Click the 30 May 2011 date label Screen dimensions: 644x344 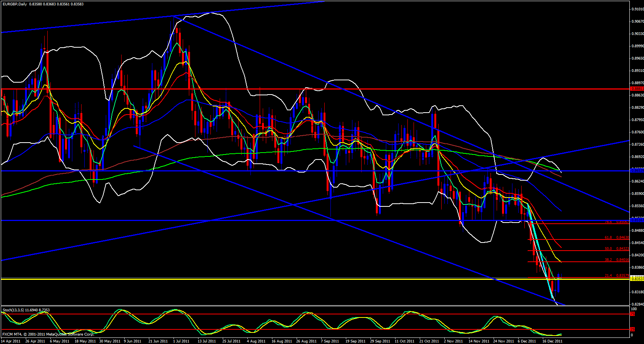click(110, 341)
